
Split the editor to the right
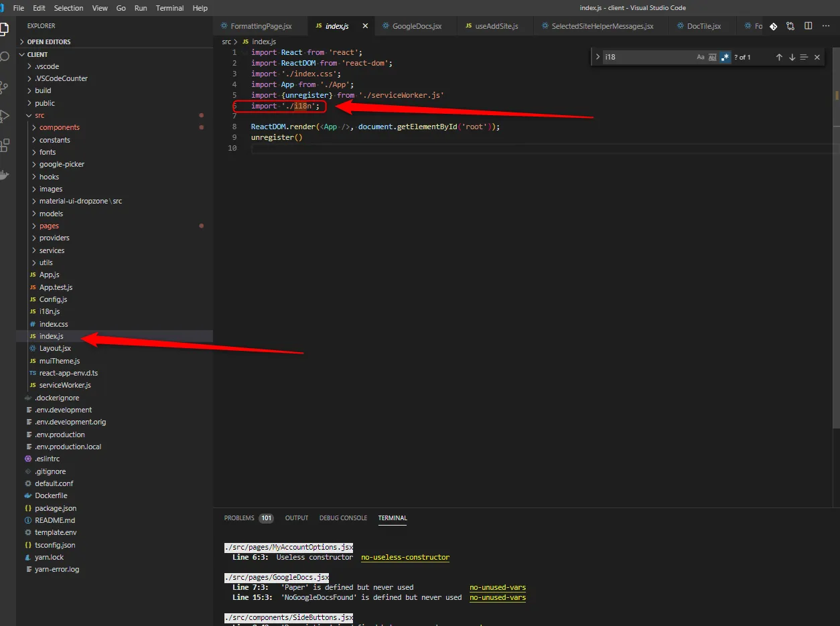808,26
